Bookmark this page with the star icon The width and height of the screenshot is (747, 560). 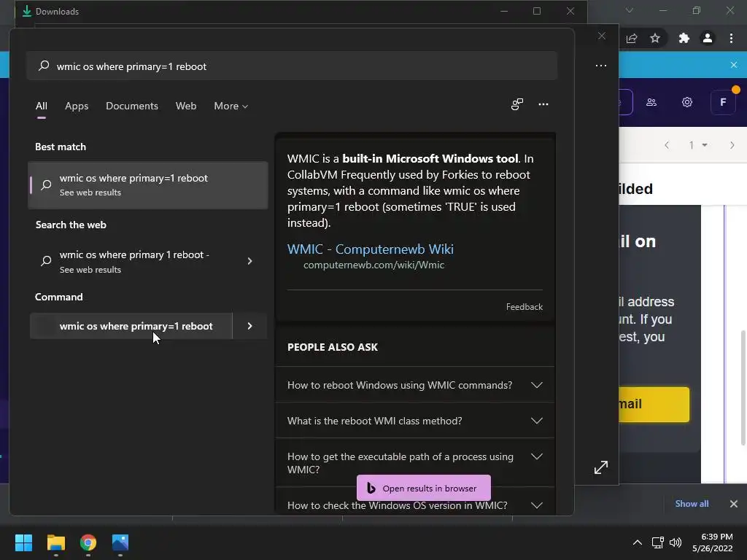click(655, 38)
